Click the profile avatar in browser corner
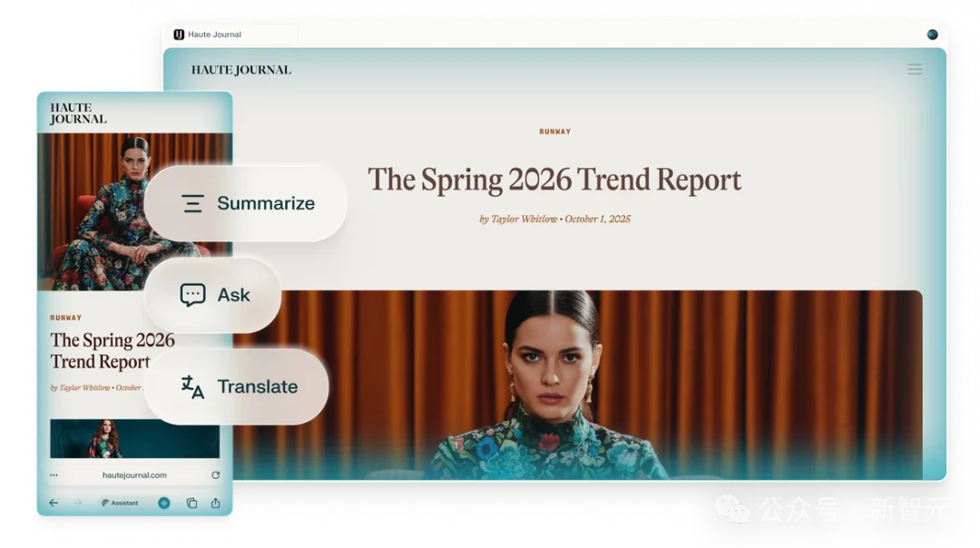Image resolution: width=980 pixels, height=548 pixels. tap(932, 34)
